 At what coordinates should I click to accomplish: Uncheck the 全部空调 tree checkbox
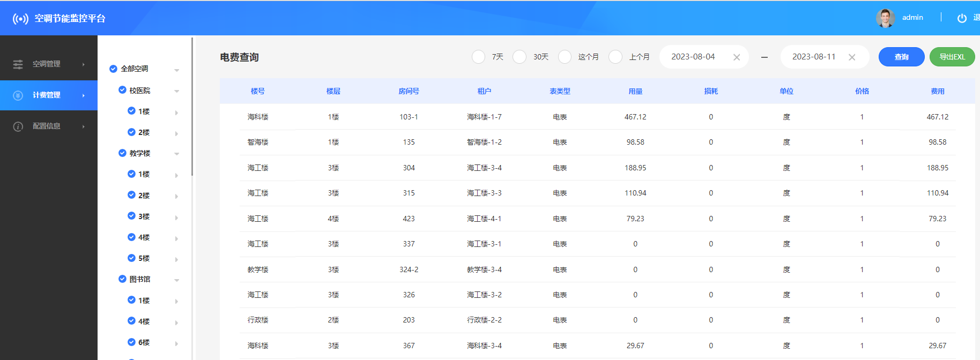tap(113, 69)
